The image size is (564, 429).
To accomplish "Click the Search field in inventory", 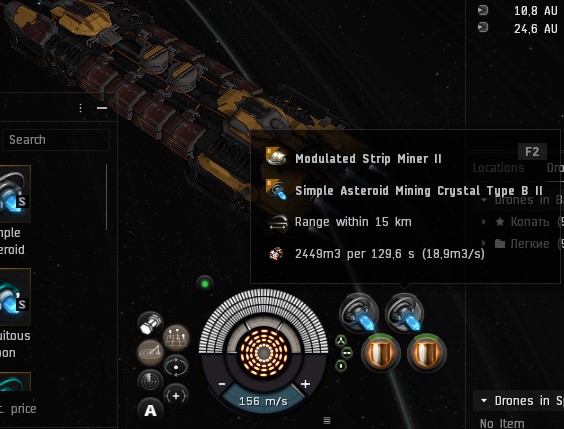I will point(56,140).
